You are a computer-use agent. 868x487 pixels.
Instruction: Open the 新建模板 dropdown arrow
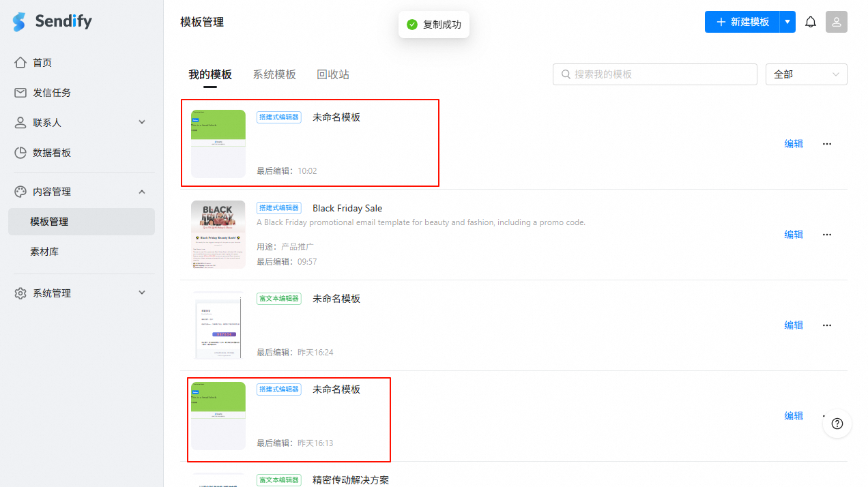[x=788, y=22]
